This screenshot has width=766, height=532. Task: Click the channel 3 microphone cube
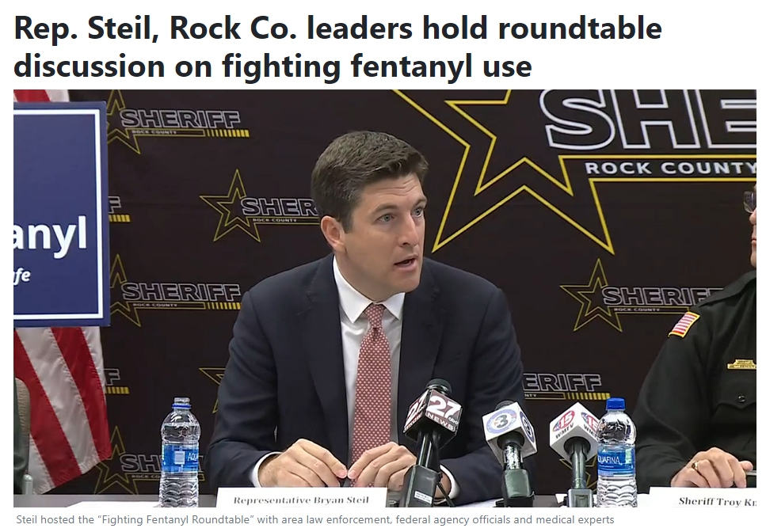[508, 426]
